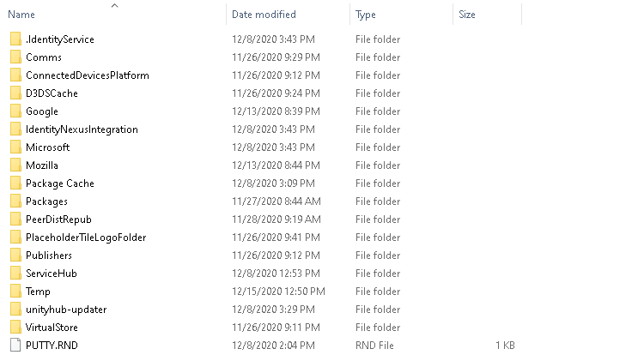
Task: Sort by the Size column header
Action: 467,15
